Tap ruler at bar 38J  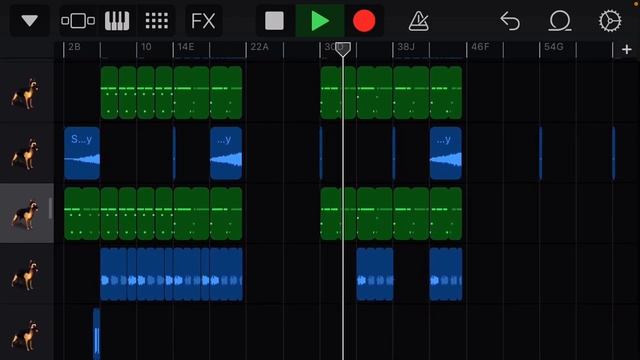[x=406, y=47]
